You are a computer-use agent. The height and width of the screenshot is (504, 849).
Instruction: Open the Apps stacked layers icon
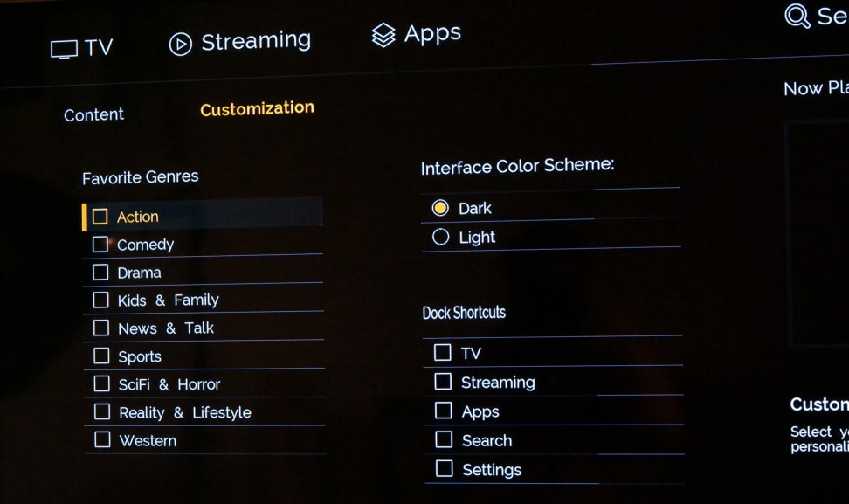383,35
